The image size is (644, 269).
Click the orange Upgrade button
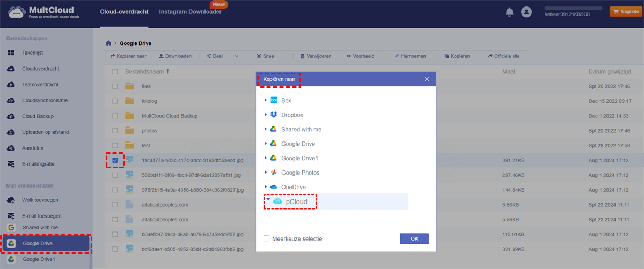tap(625, 11)
